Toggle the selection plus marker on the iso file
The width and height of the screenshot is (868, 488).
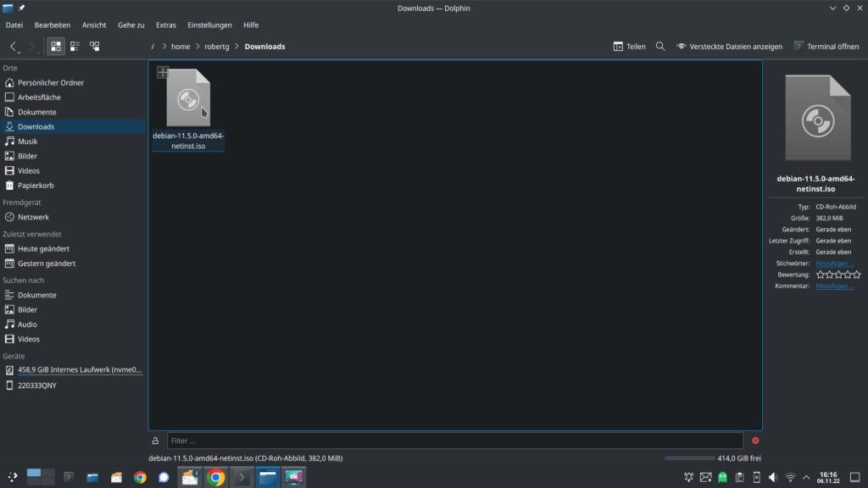click(163, 73)
